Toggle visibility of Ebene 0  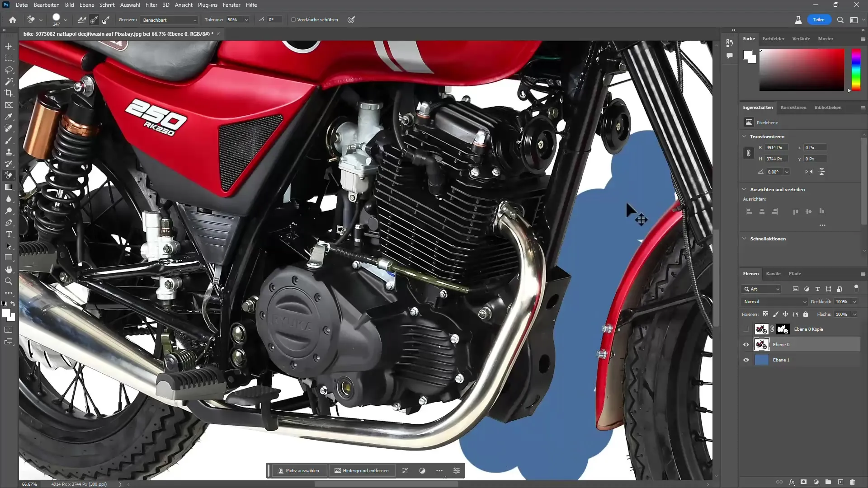tap(746, 344)
